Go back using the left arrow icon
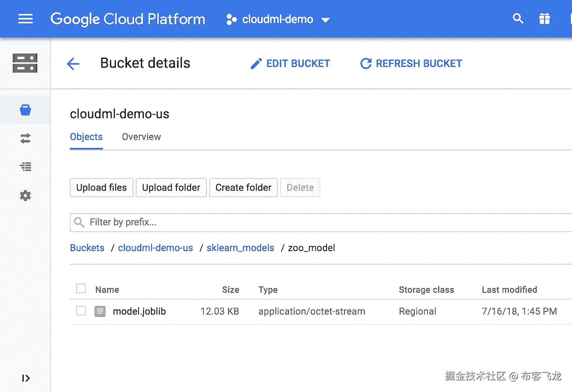This screenshot has width=572, height=392. pos(73,64)
